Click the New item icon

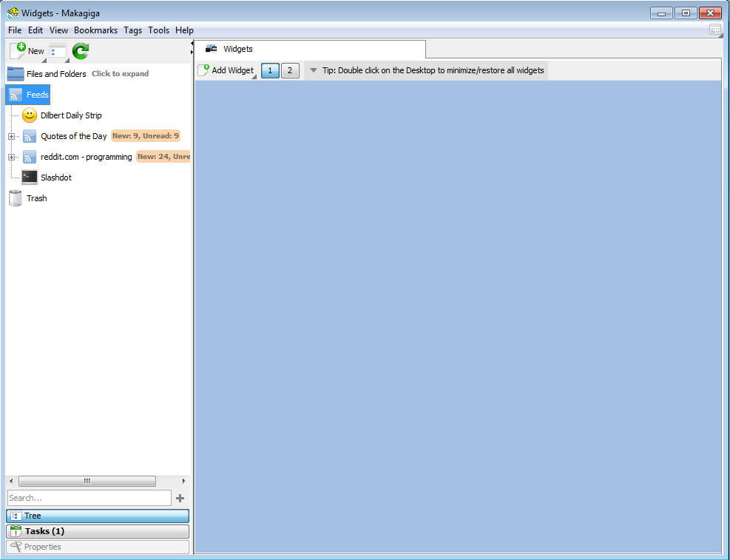(x=18, y=50)
